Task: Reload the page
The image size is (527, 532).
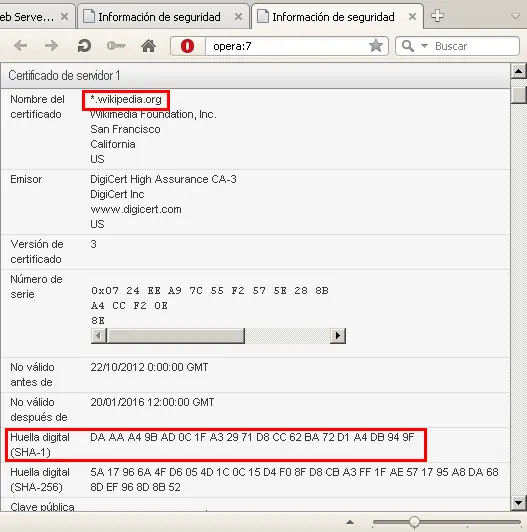Action: point(84,45)
